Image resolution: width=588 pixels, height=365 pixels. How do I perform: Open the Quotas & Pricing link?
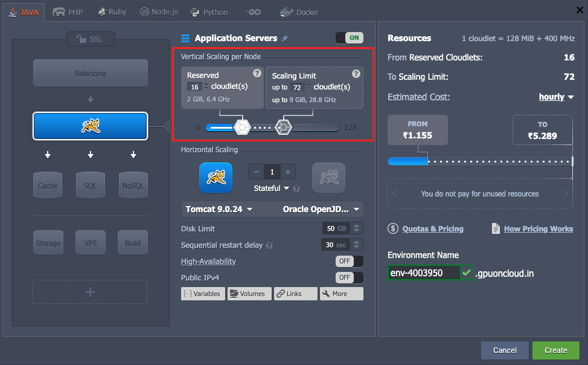point(432,228)
